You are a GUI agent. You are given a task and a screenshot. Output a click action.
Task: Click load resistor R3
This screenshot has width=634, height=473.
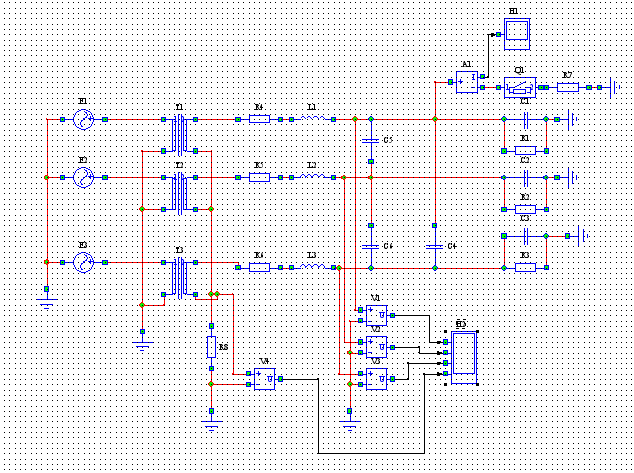pyautogui.click(x=525, y=267)
